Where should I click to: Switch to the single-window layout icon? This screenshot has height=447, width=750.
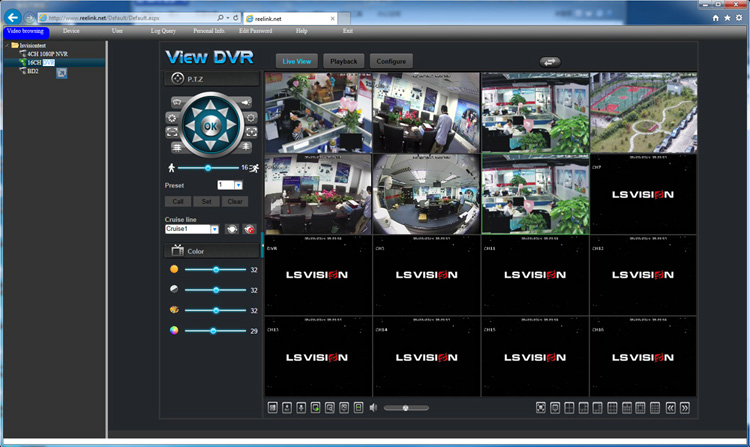[555, 407]
